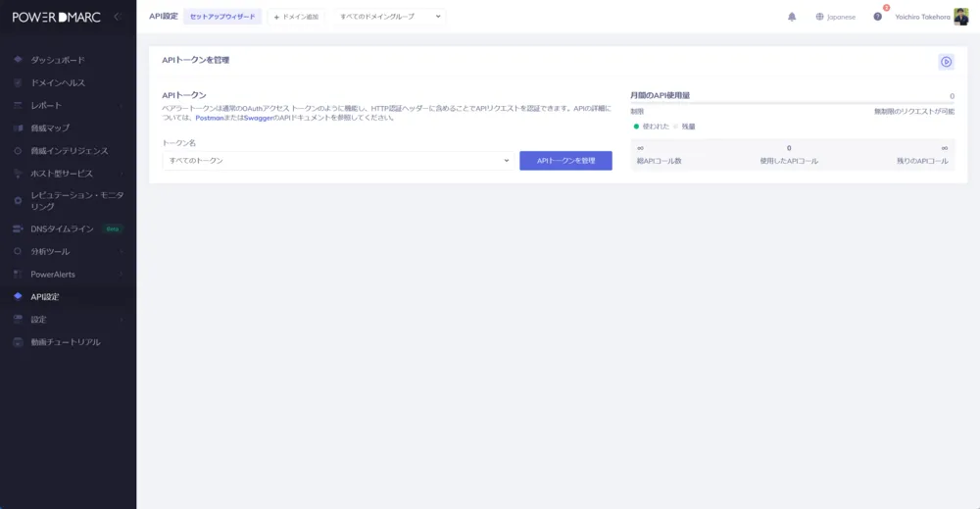The width and height of the screenshot is (980, 509).
Task: Click the トークン名 field label
Action: [178, 143]
